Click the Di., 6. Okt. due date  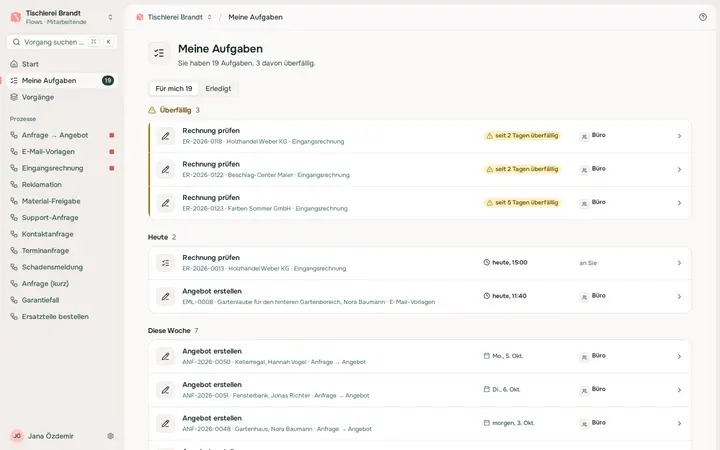[x=502, y=389]
